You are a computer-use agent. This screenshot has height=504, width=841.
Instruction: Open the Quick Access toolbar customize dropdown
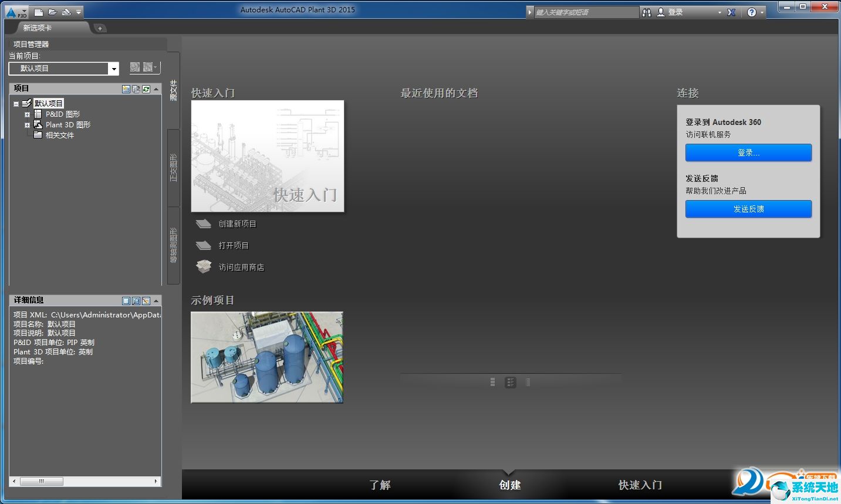point(77,11)
